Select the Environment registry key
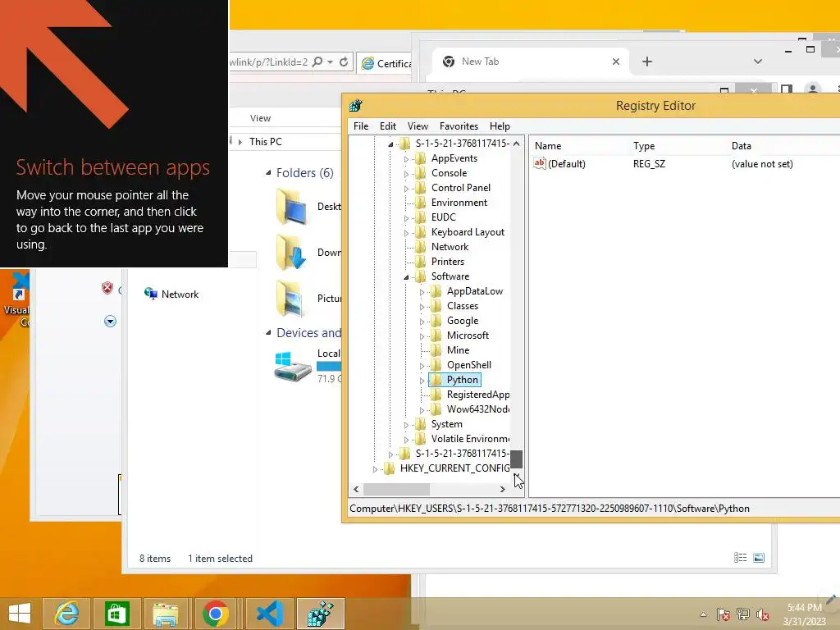The width and height of the screenshot is (840, 630). point(459,203)
